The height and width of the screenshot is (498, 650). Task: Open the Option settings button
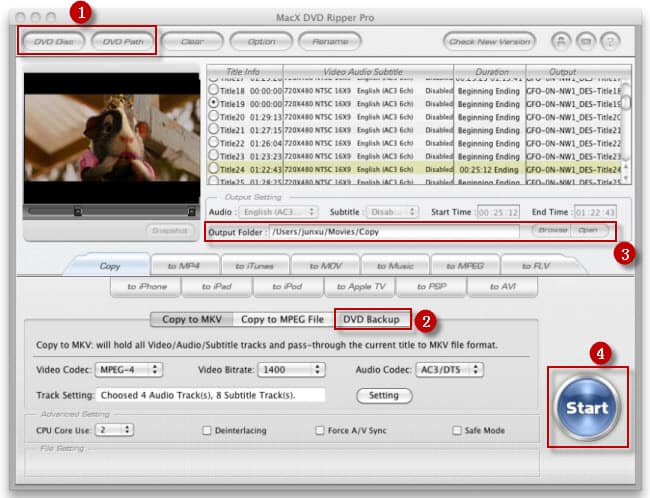click(x=261, y=41)
